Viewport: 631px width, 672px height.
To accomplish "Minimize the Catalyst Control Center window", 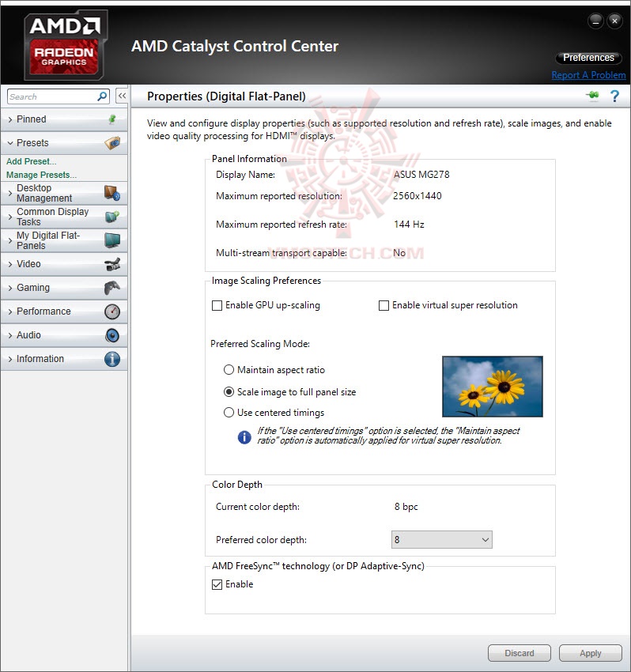I will click(x=595, y=21).
